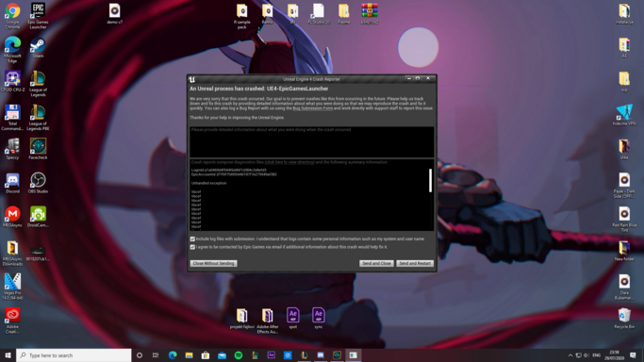Select Speccy desktop icon

point(12,149)
